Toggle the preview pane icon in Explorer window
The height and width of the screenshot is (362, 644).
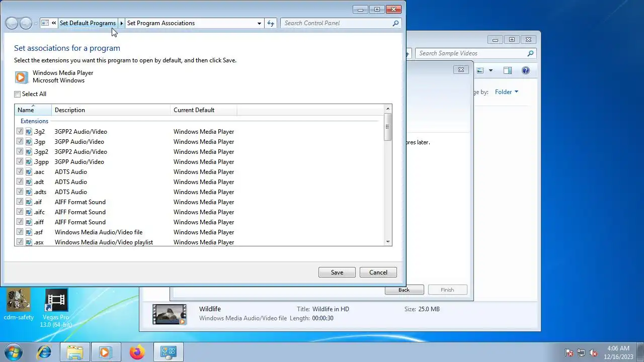508,70
